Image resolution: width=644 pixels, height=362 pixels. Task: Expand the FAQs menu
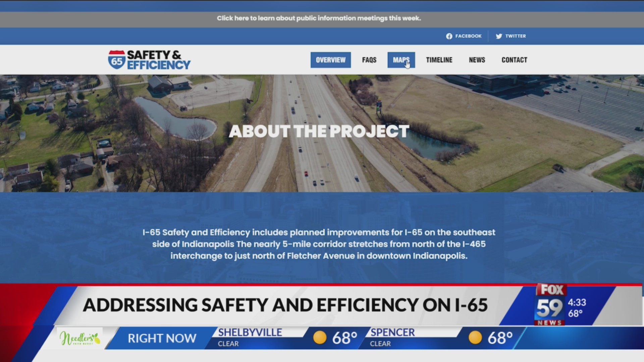click(369, 60)
